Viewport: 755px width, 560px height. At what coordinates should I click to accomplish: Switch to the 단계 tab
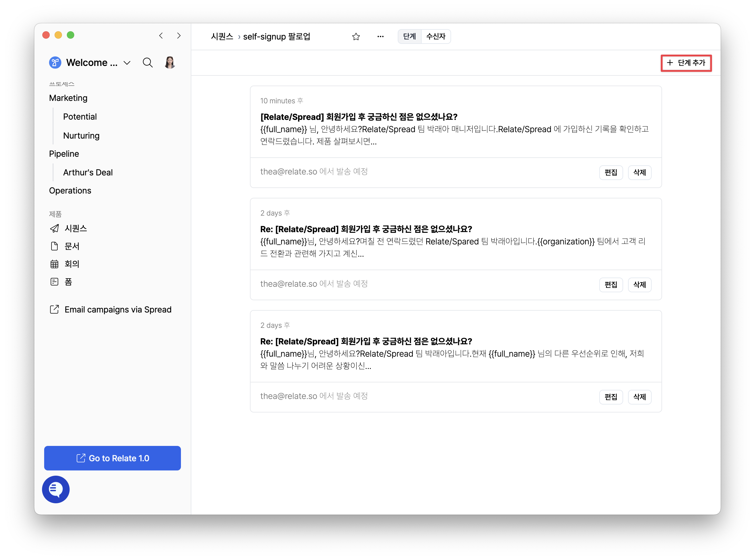pyautogui.click(x=409, y=36)
